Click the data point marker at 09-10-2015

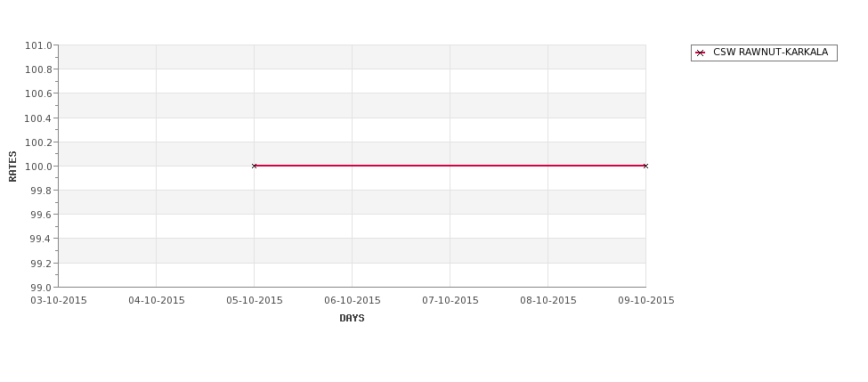pos(645,167)
